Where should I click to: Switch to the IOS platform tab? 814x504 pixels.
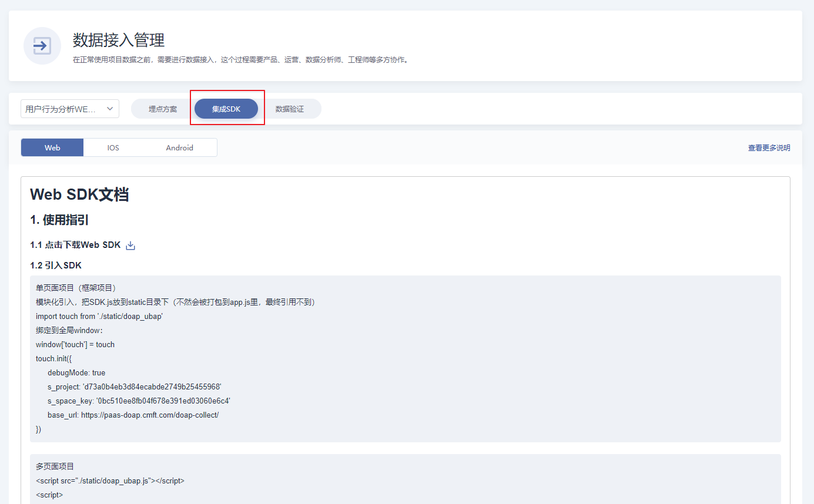pyautogui.click(x=113, y=147)
